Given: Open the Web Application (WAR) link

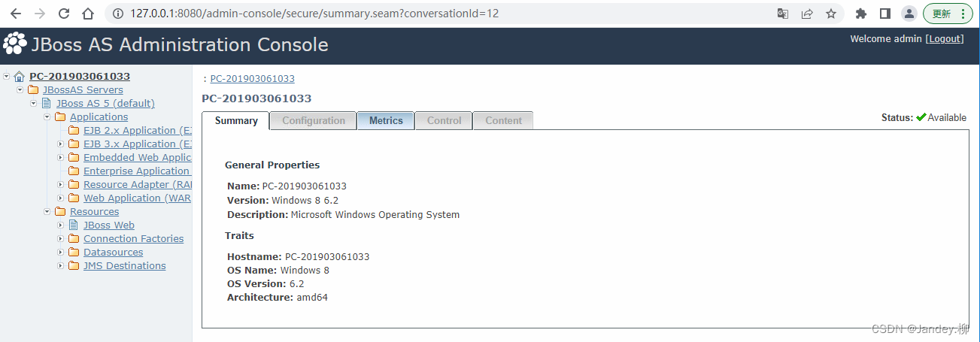Looking at the screenshot, I should coord(138,198).
